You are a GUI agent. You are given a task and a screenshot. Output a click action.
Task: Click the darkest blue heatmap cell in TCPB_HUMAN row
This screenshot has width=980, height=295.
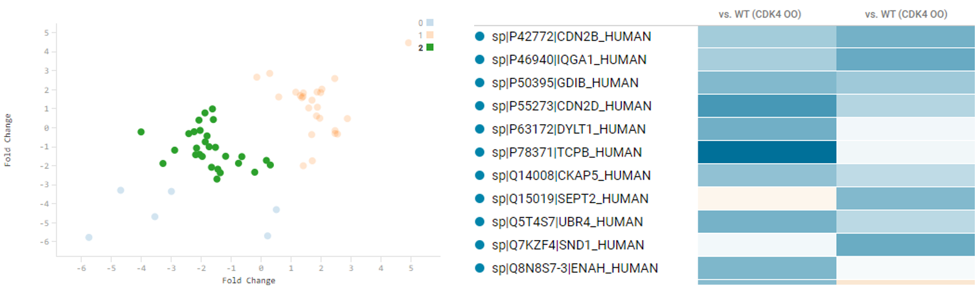[767, 153]
